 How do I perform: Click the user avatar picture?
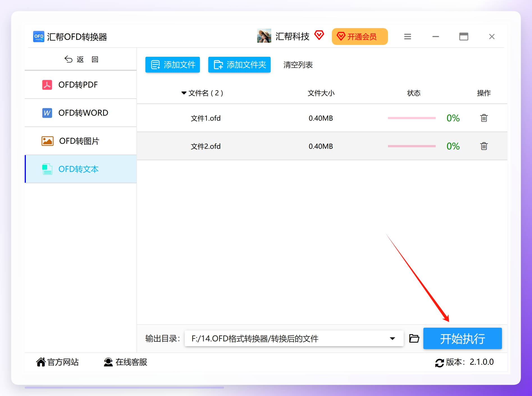pos(264,36)
